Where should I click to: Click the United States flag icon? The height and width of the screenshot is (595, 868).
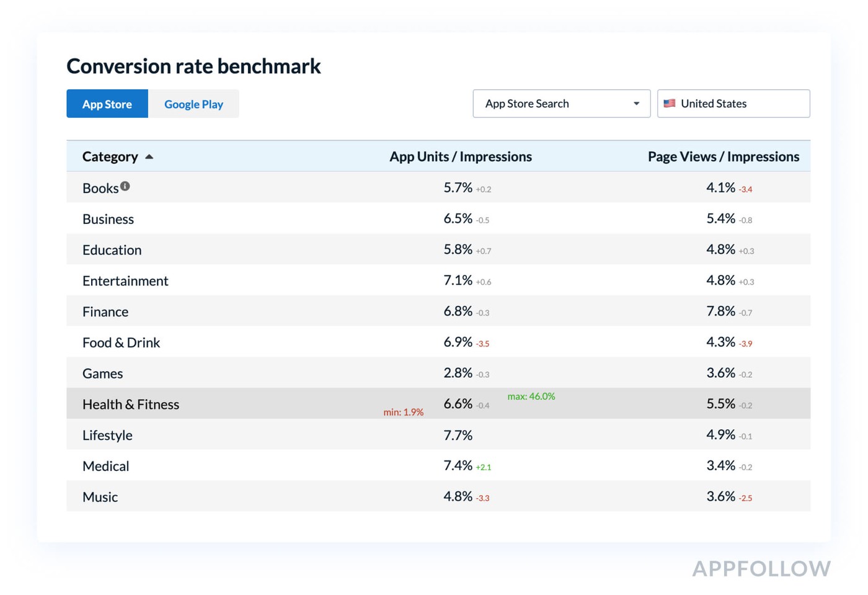(x=670, y=104)
